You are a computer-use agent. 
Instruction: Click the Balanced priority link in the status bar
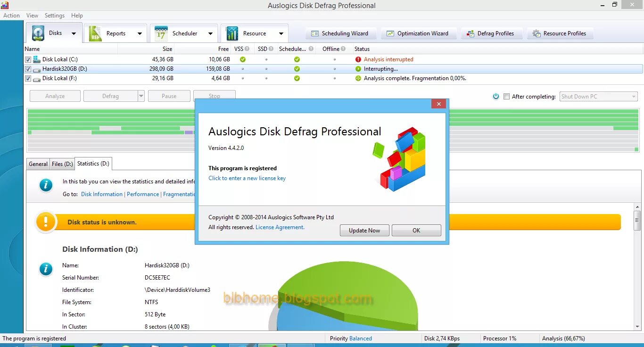[361, 339]
